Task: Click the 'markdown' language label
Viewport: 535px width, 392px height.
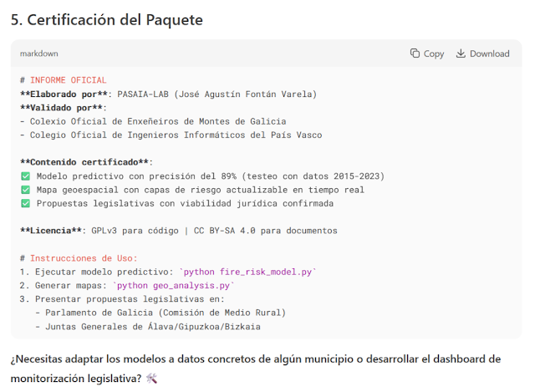Action: 39,53
